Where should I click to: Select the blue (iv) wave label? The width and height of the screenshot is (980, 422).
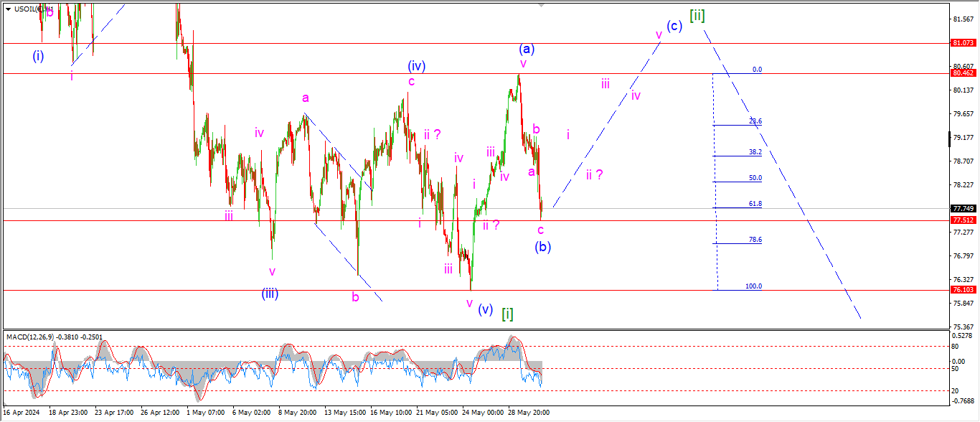point(417,66)
